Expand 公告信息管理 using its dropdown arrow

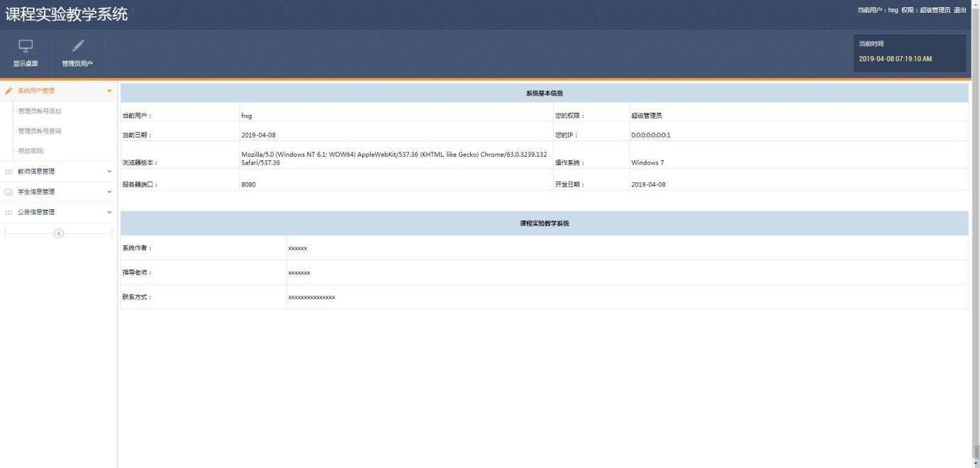[109, 213]
